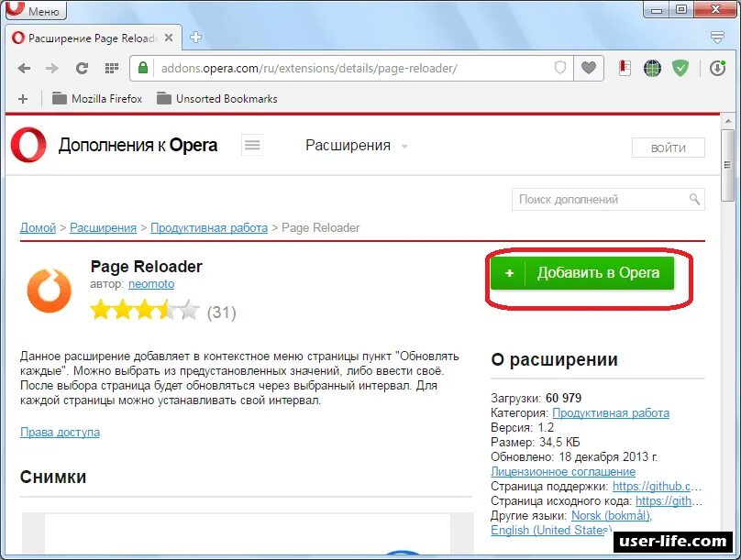Open the Unsorted Bookmarks folder
The image size is (741, 560).
217,99
